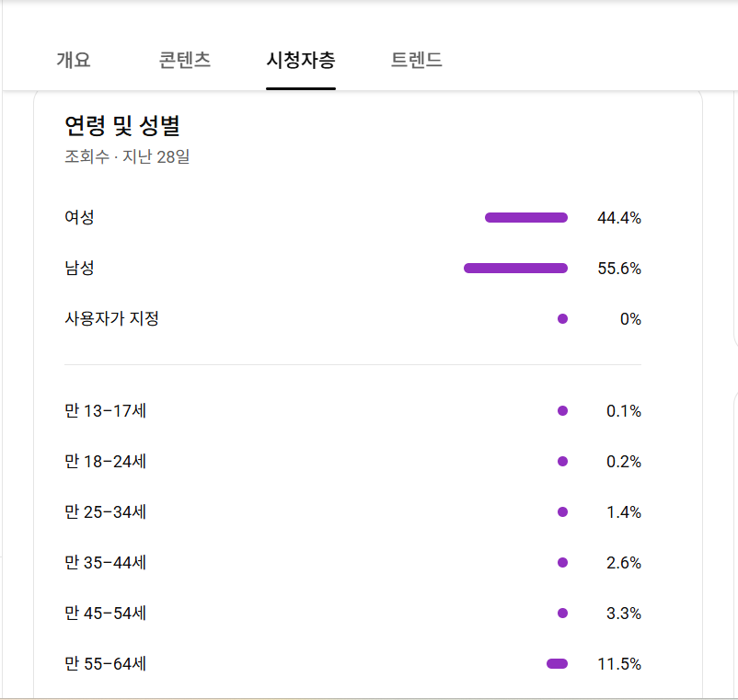The height and width of the screenshot is (700, 738).
Task: Click the short bar for 만 55–64세
Action: coord(557,664)
